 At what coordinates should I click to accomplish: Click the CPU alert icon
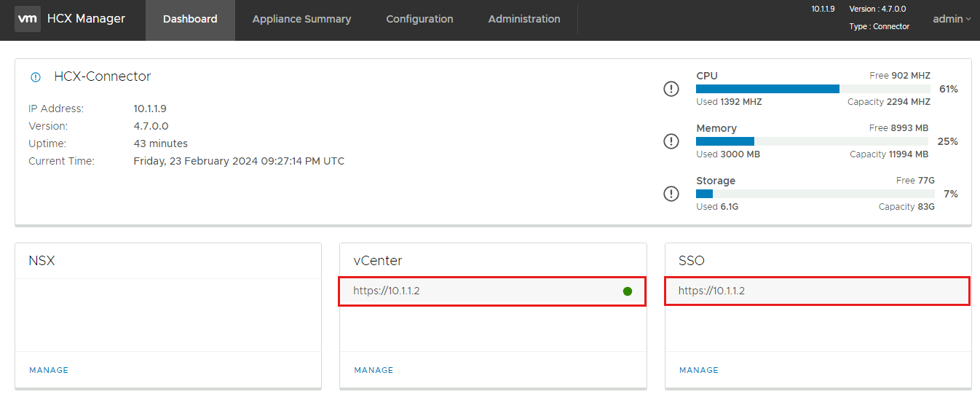[x=671, y=89]
